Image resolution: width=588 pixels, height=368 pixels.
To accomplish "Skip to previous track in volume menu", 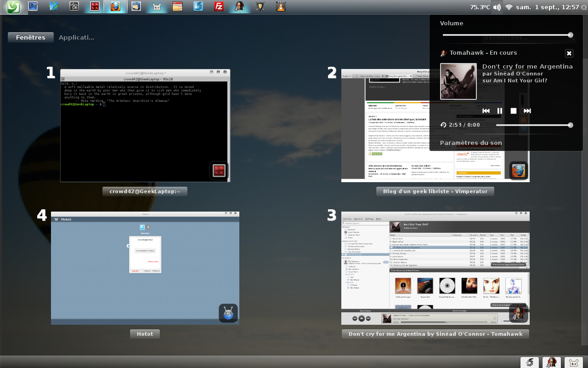I will (486, 111).
